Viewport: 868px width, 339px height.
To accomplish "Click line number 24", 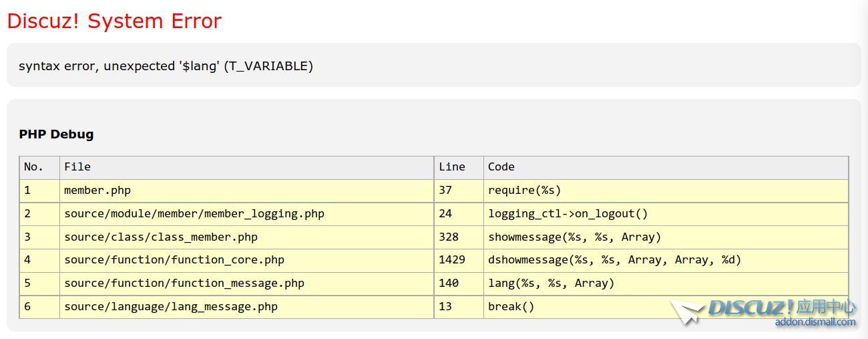I will pos(445,214).
